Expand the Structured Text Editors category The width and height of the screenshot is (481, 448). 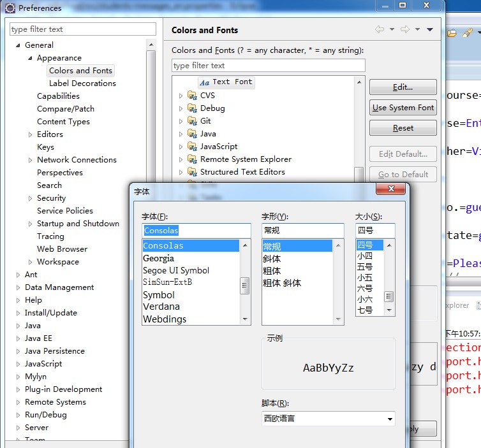181,172
